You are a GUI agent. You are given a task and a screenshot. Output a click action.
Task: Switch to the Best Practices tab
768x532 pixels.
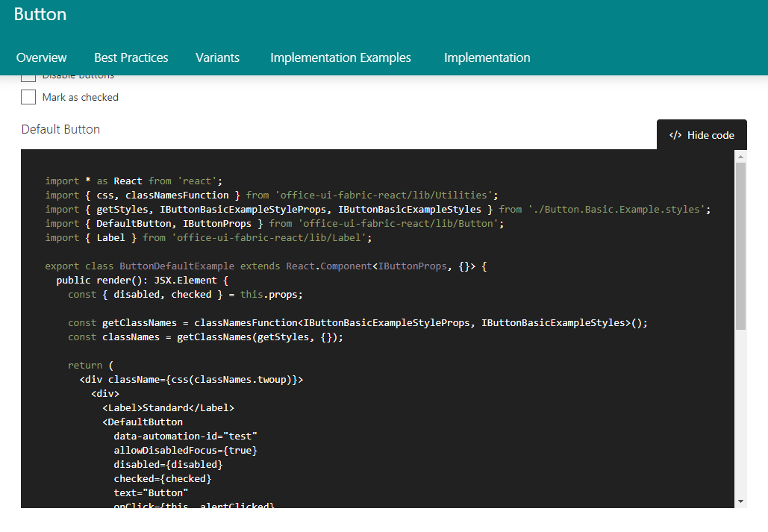tap(131, 57)
